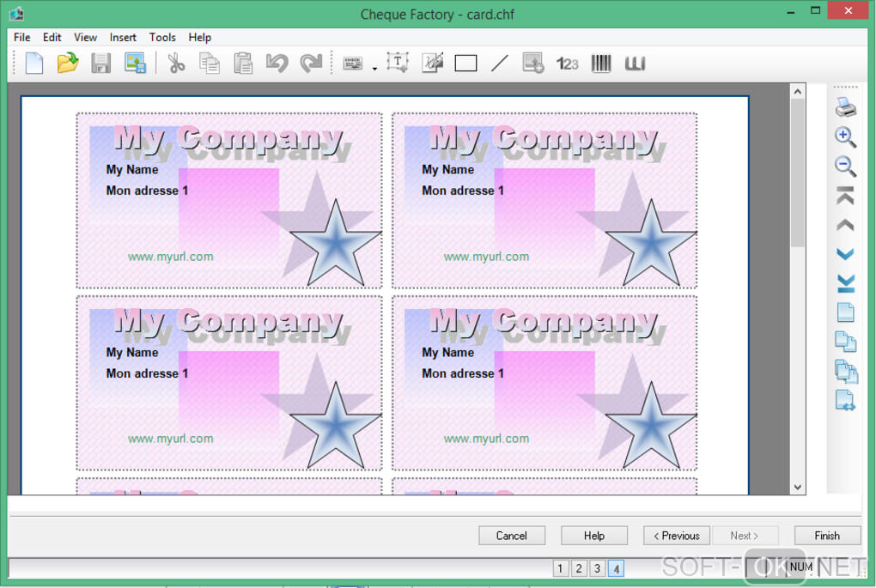The width and height of the screenshot is (876, 588).
Task: Select the signature image tool
Action: 432,63
